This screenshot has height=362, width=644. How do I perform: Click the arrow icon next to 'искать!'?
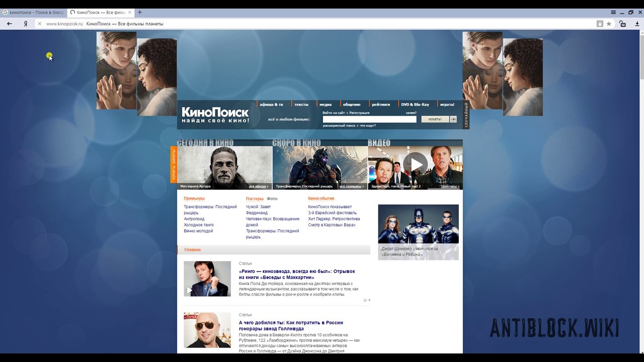click(453, 119)
